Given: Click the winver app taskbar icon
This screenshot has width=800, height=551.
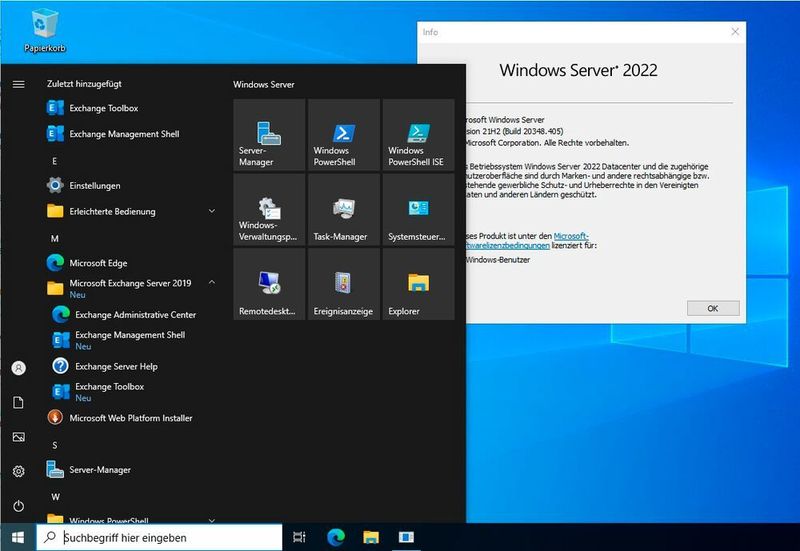Looking at the screenshot, I should (406, 537).
